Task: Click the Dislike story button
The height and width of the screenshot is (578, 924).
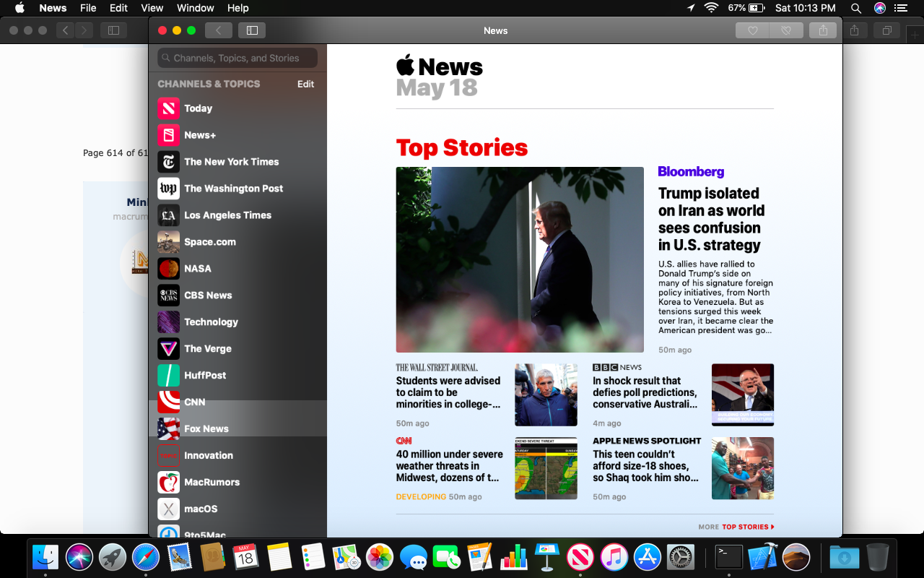Action: pos(786,30)
